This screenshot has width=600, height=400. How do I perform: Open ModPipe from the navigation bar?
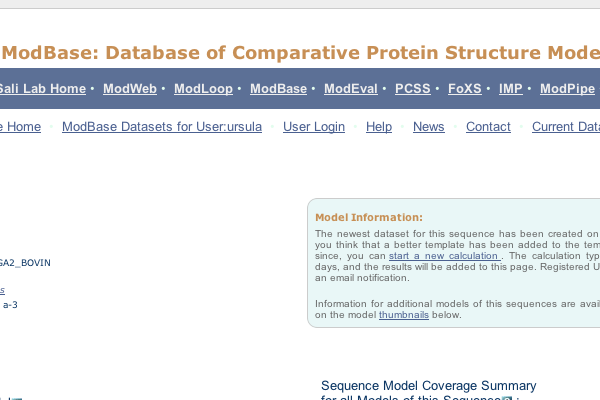567,88
